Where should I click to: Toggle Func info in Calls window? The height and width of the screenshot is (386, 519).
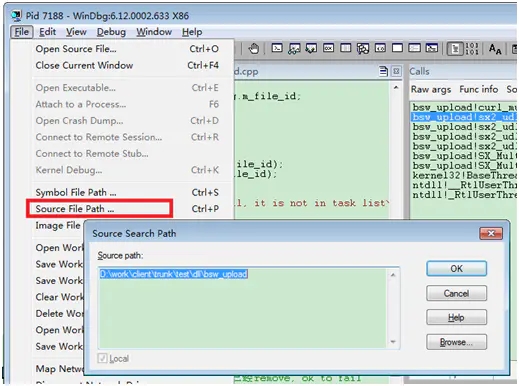coord(478,89)
